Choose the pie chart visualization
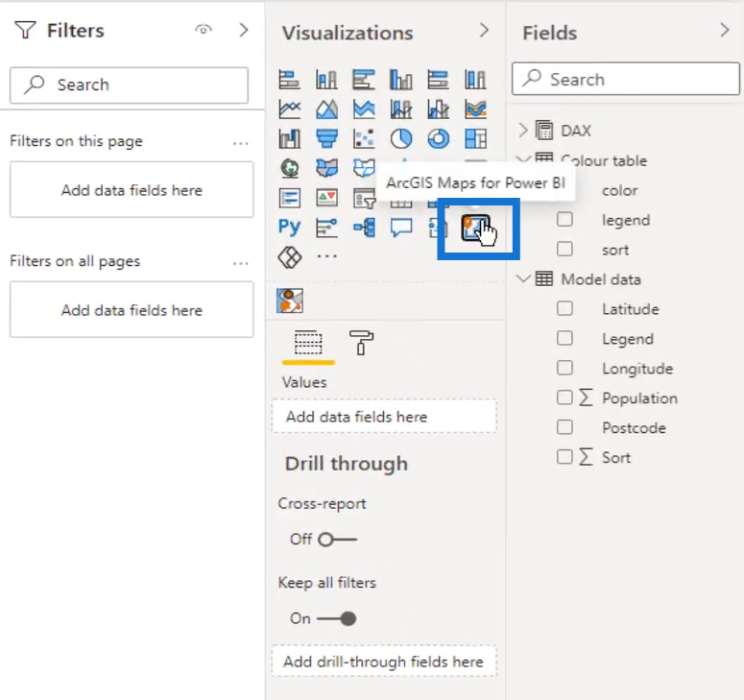 401,139
